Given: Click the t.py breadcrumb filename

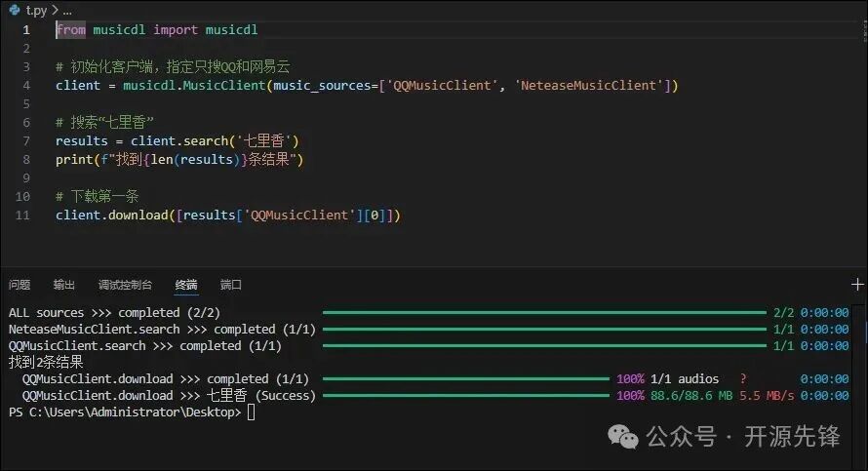Looking at the screenshot, I should coord(36,10).
